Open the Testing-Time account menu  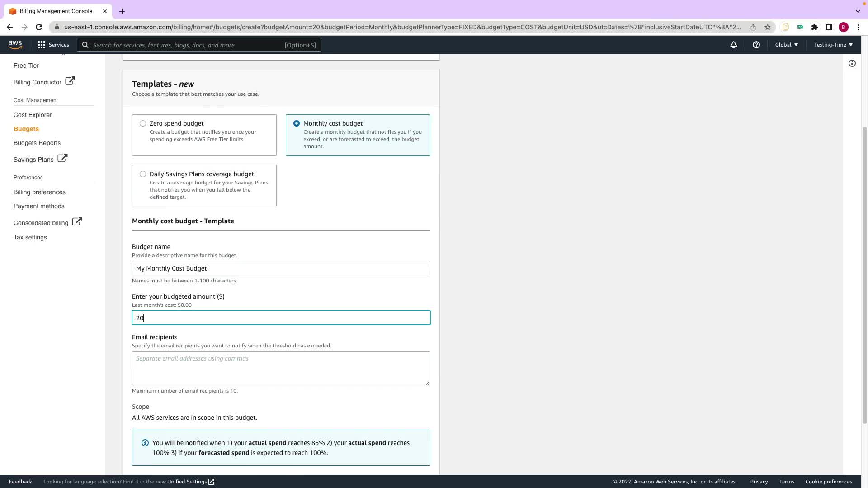[x=833, y=45]
